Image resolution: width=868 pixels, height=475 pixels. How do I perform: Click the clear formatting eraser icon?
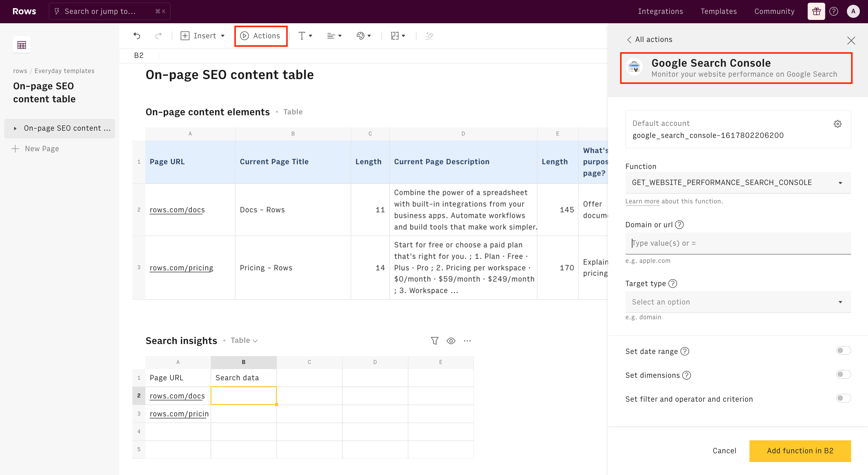pyautogui.click(x=429, y=36)
